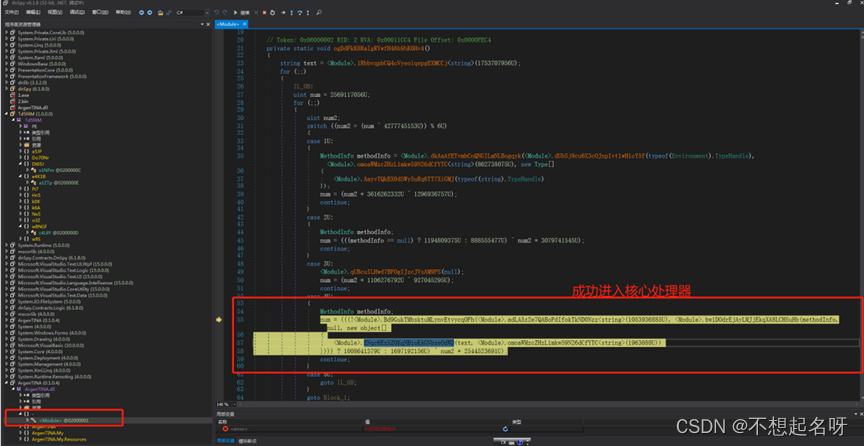864x446 pixels.
Task: Click the refresh icon in Locals value column
Action: pyautogui.click(x=505, y=428)
